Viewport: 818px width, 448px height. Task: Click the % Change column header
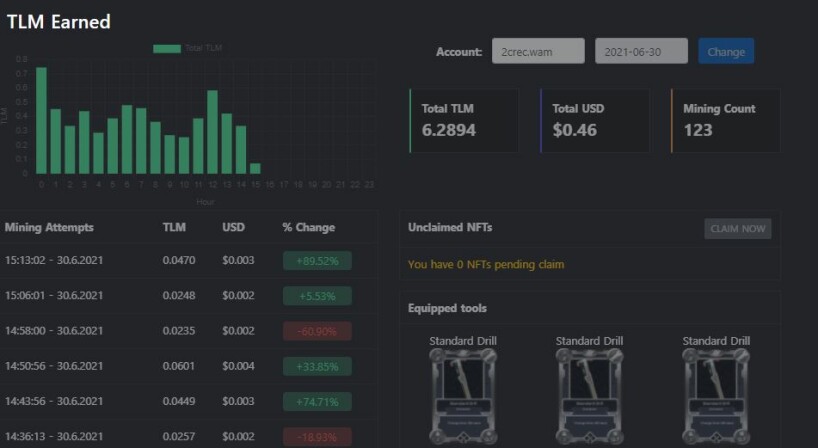pyautogui.click(x=308, y=228)
